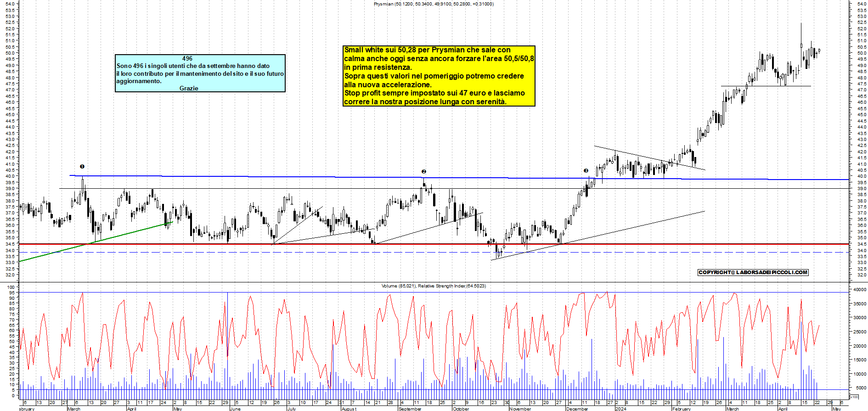Click the 'August' label on the date axis
Image resolution: width=868 pixels, height=411 pixels.
click(349, 409)
